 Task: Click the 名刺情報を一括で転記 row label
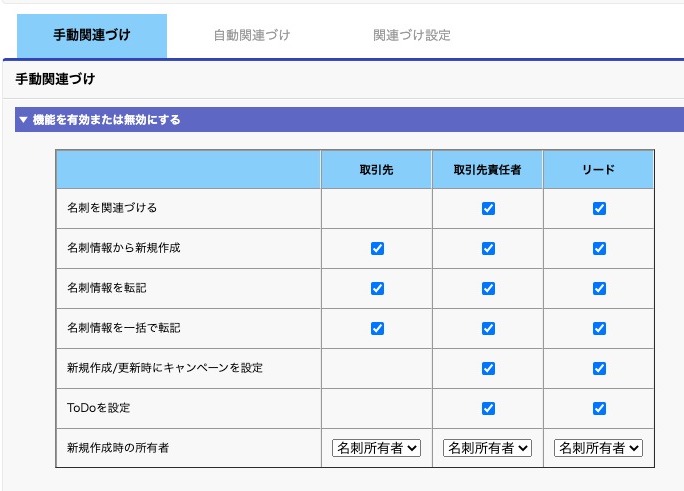pyautogui.click(x=123, y=328)
